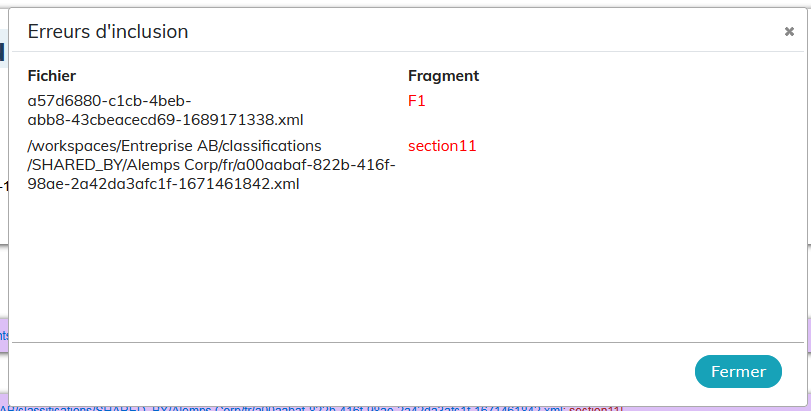Select the "Erreurs d'inclusion" dialog title

108,32
